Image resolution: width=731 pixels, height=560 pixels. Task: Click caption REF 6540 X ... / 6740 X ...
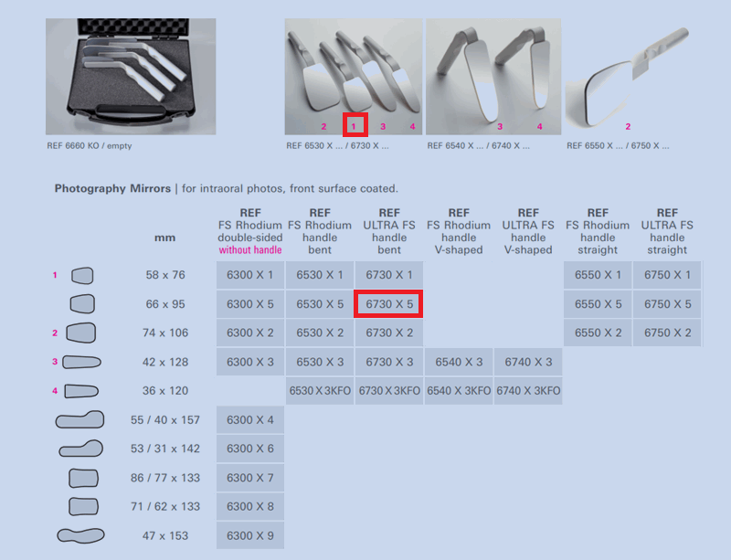pyautogui.click(x=478, y=146)
